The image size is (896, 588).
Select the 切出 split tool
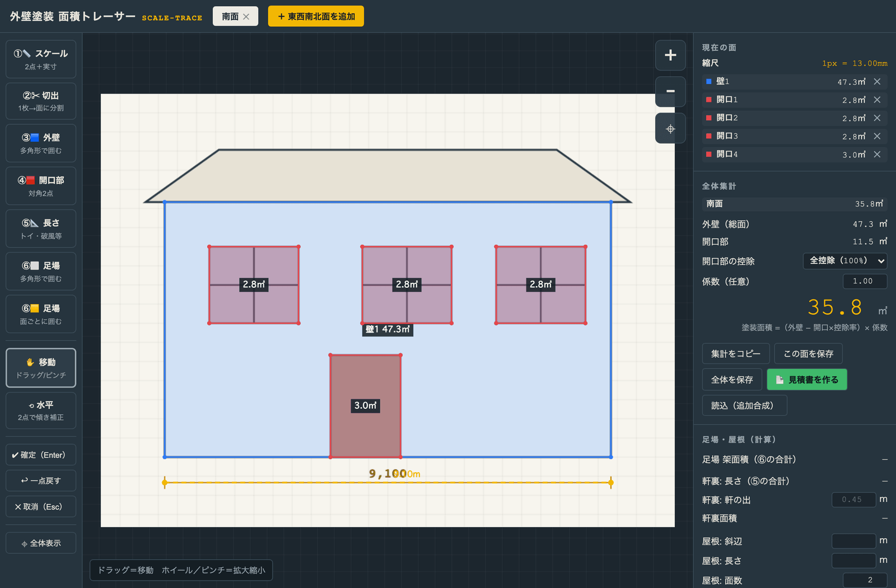point(41,101)
